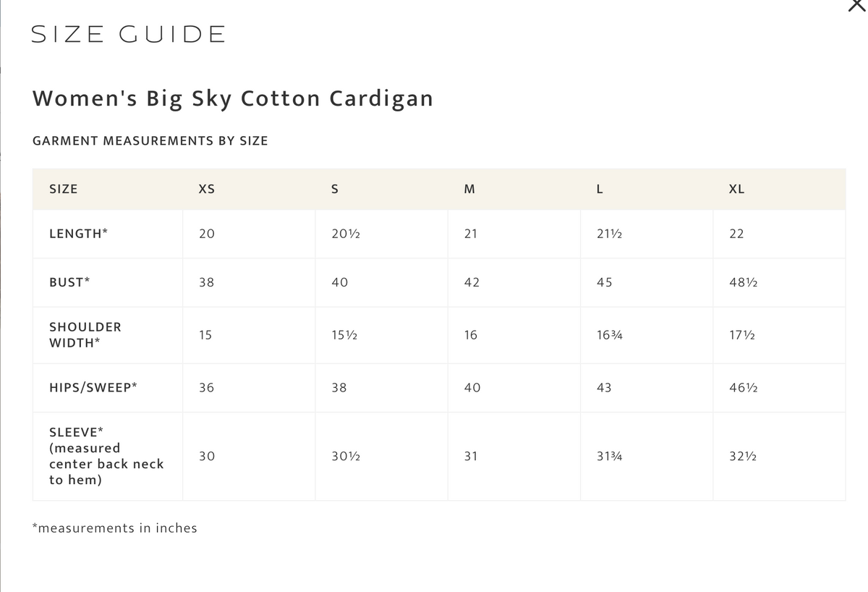The image size is (868, 592).
Task: Select the length value 22 for size XL
Action: [x=736, y=234]
